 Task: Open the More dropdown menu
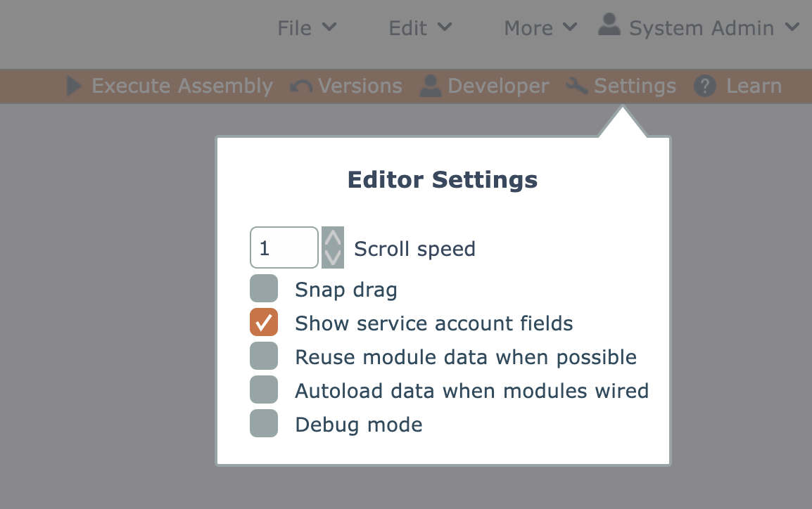[x=540, y=28]
